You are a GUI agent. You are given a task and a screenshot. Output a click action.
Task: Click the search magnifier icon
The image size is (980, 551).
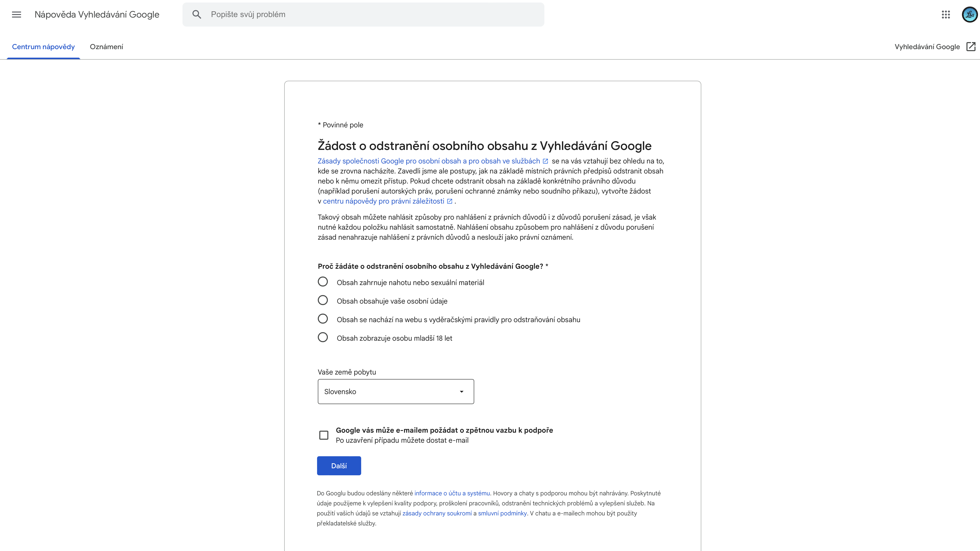197,15
